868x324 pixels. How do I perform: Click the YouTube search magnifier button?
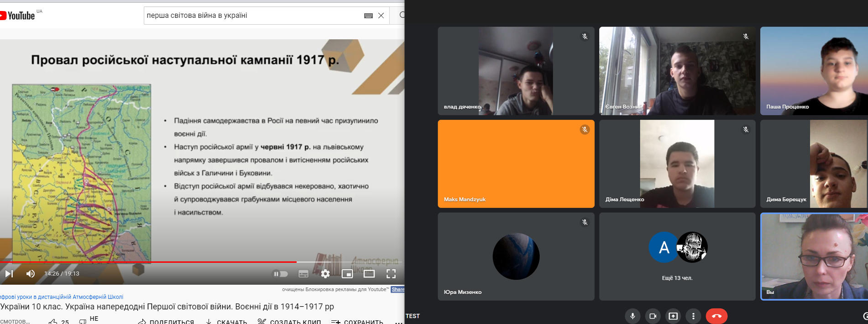[x=401, y=15]
